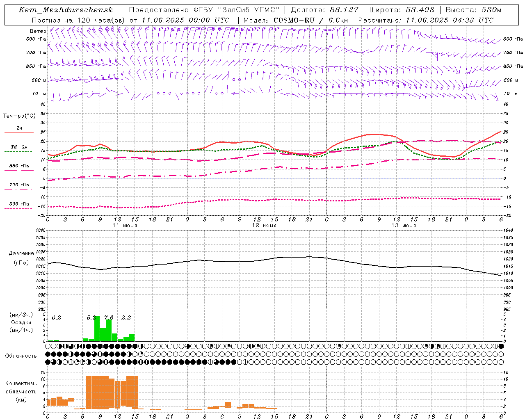This screenshot has width=525, height=420.
Task: Select the Облачность cloud cover label
Action: click(21, 356)
